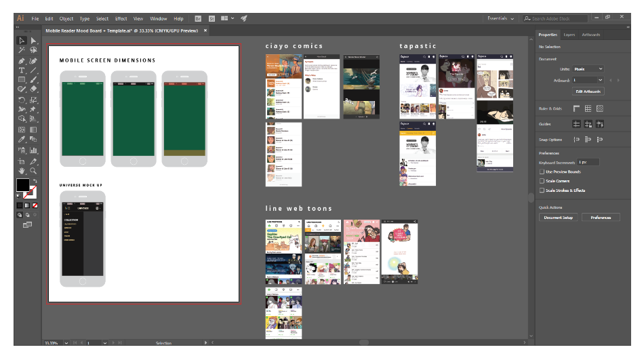Expand the status bar Selection flyout arrow

pyautogui.click(x=206, y=343)
